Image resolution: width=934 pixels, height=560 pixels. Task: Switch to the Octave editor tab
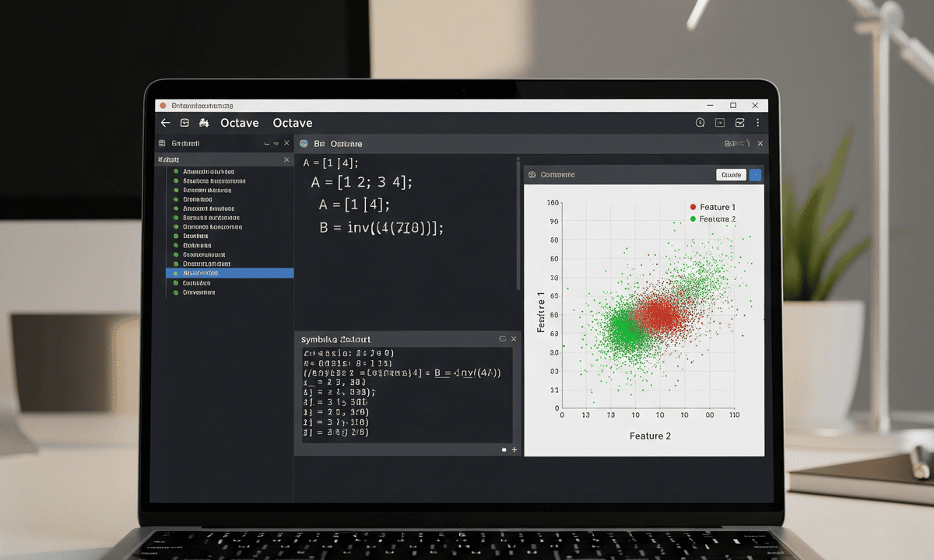pos(339,143)
